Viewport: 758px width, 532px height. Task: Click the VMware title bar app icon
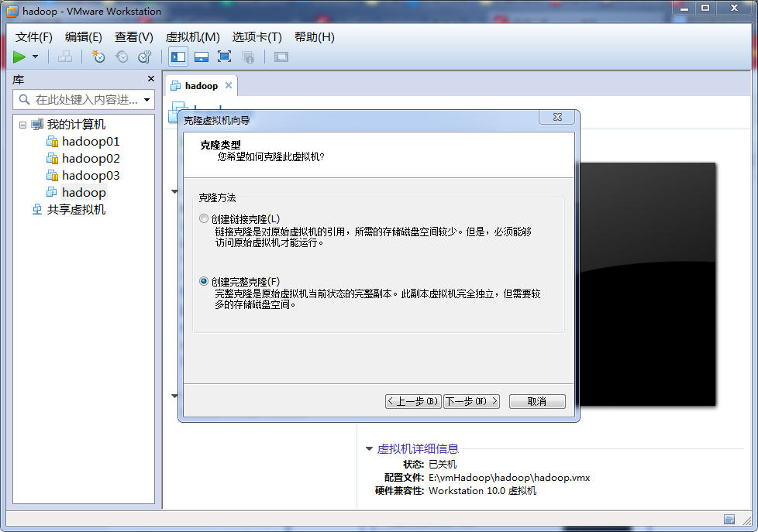pyautogui.click(x=12, y=12)
